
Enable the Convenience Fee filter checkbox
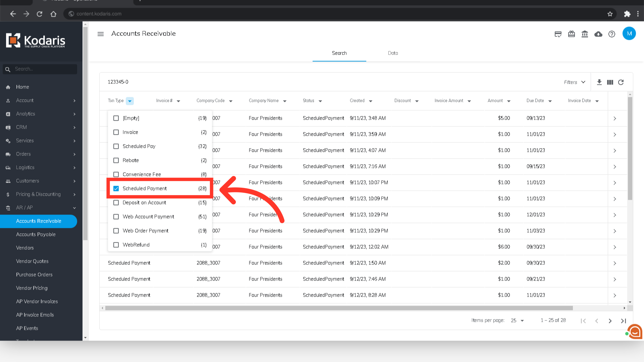tap(116, 174)
